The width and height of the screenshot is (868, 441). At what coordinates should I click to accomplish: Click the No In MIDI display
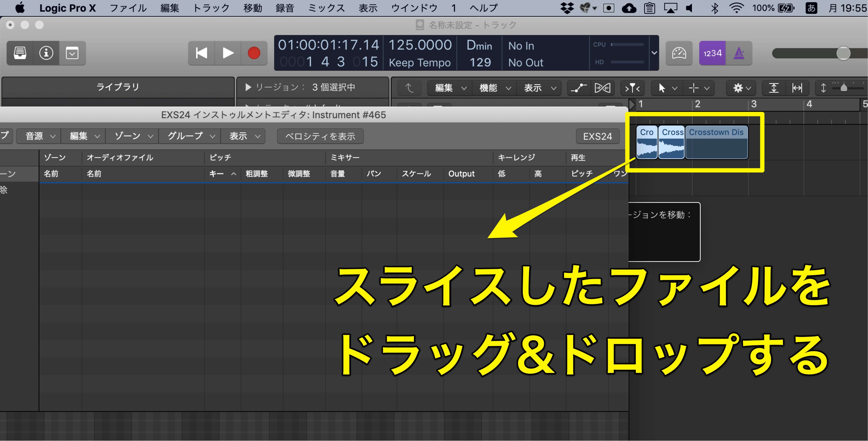point(521,46)
